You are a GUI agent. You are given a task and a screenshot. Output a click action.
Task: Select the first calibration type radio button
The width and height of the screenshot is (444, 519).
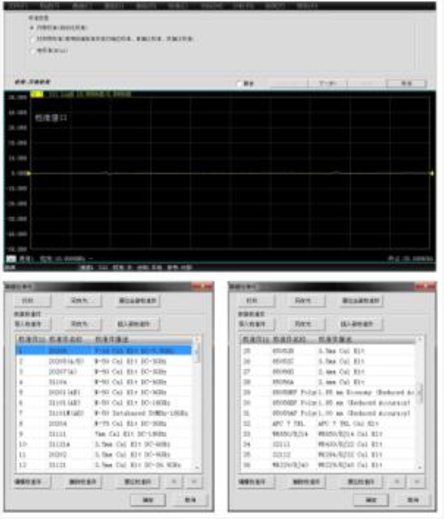tap(32, 28)
